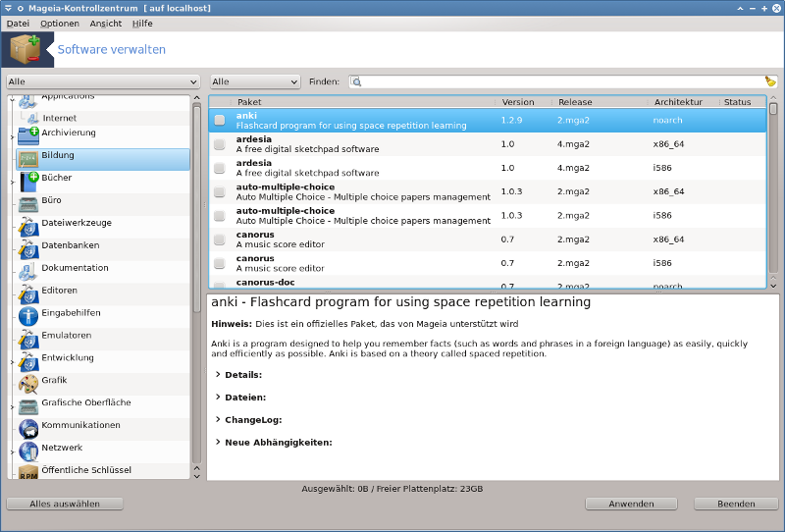Select the Dateiwerkzeuge category icon
This screenshot has height=532, width=785.
pos(28,227)
